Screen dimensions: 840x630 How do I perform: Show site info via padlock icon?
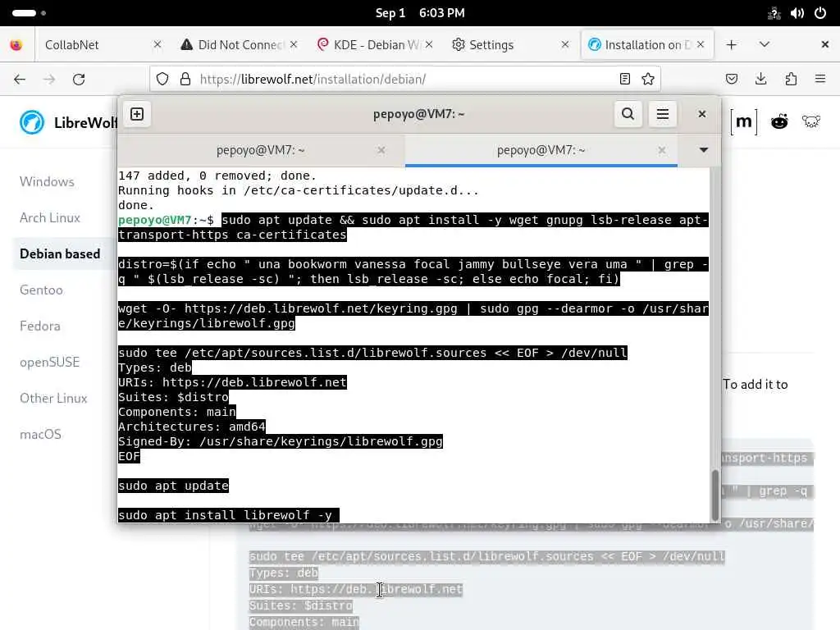click(x=185, y=80)
